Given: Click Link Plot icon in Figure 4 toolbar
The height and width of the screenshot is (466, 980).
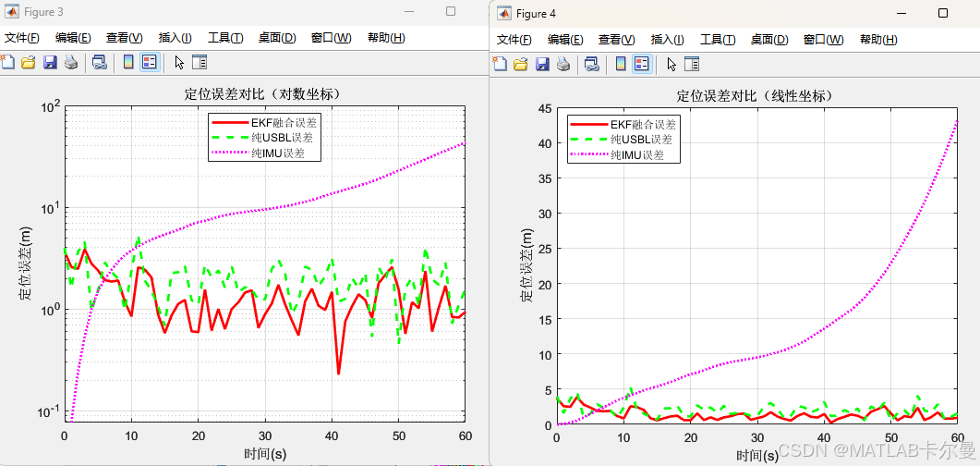Looking at the screenshot, I should 592,64.
